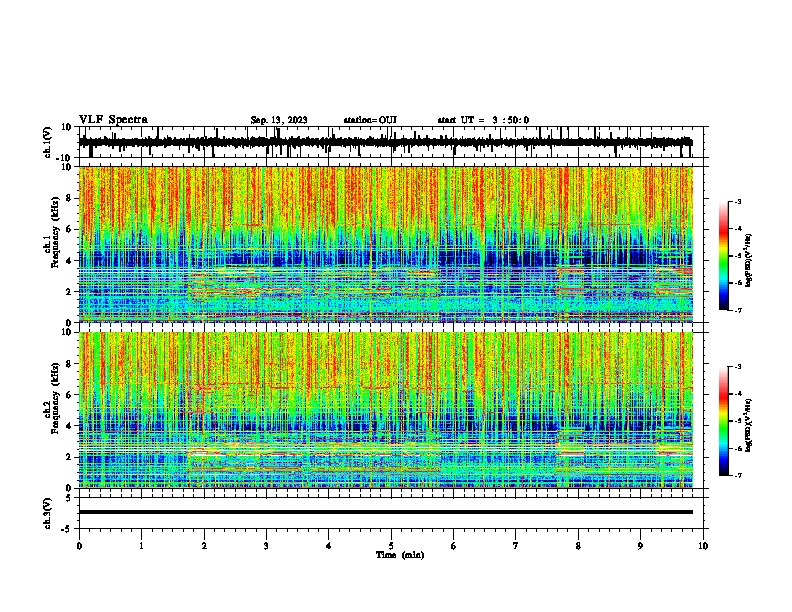Image resolution: width=792 pixels, height=612 pixels.
Task: Click inside the ch.2 spectrogram plot
Action: coord(386,410)
